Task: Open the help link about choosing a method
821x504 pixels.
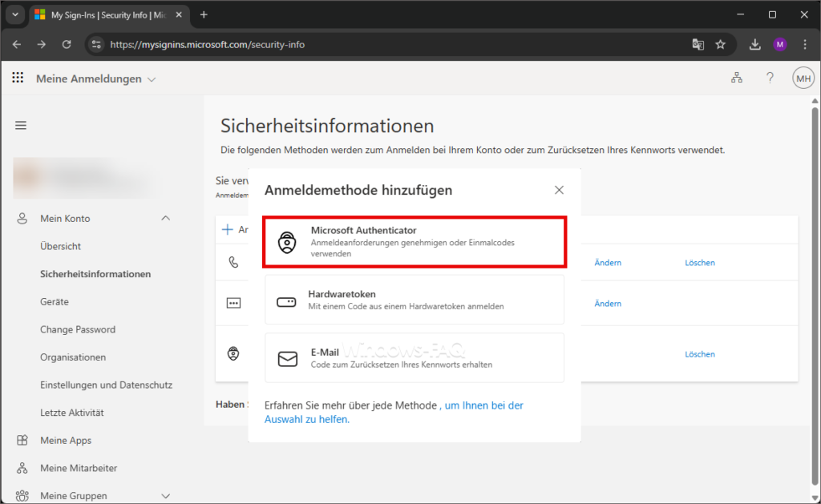Action: tap(394, 413)
